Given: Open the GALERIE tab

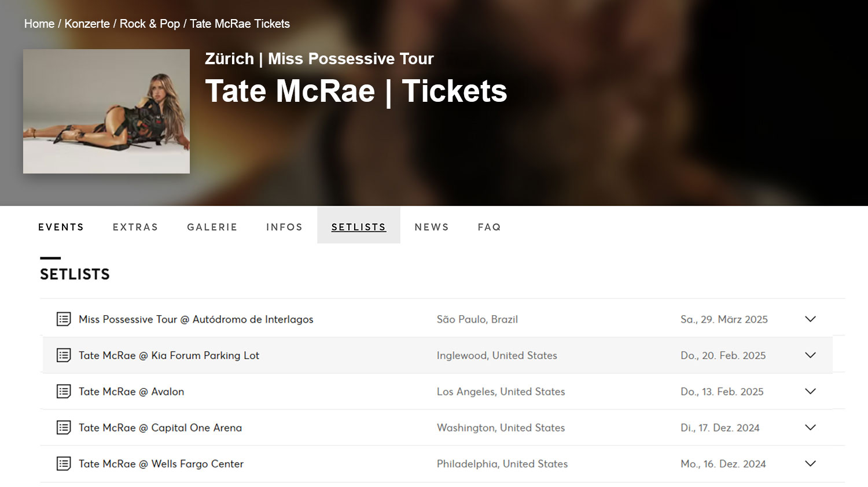Looking at the screenshot, I should pyautogui.click(x=212, y=227).
